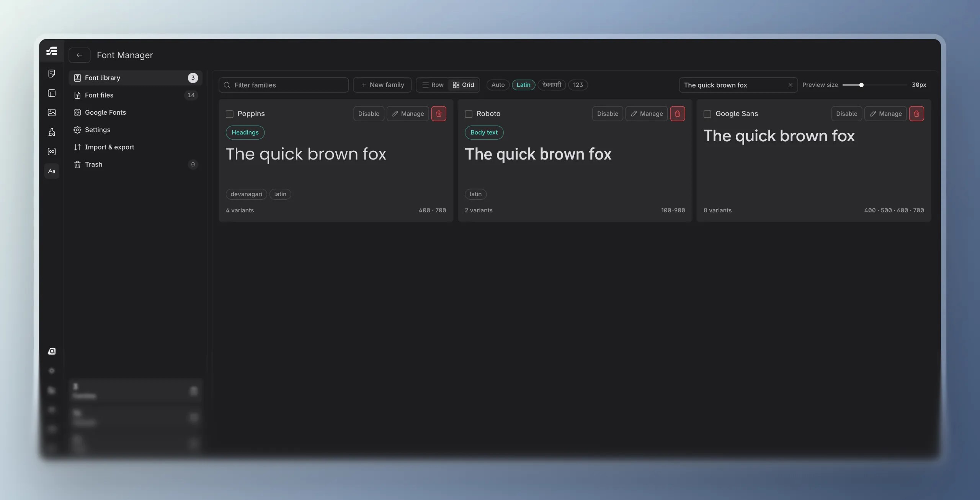Click the '2 variants' label on Roboto
This screenshot has height=500, width=980.
[x=479, y=210]
